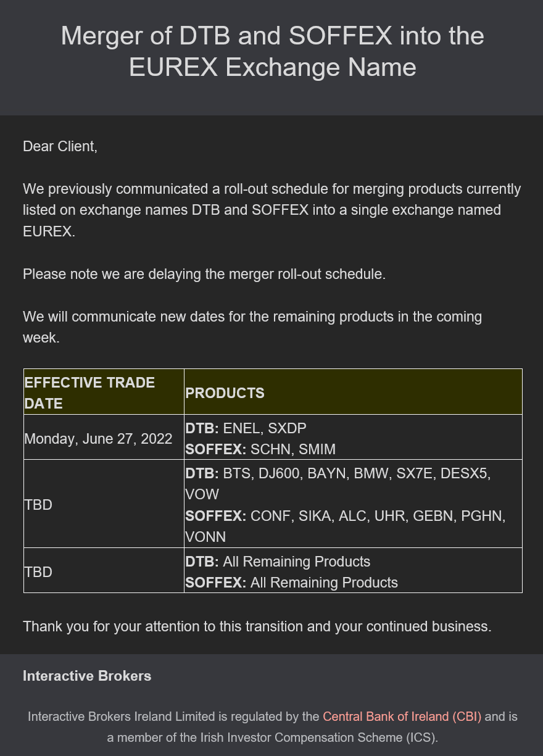Select the EFFECTIVE TRADE DATE column header

point(90,393)
